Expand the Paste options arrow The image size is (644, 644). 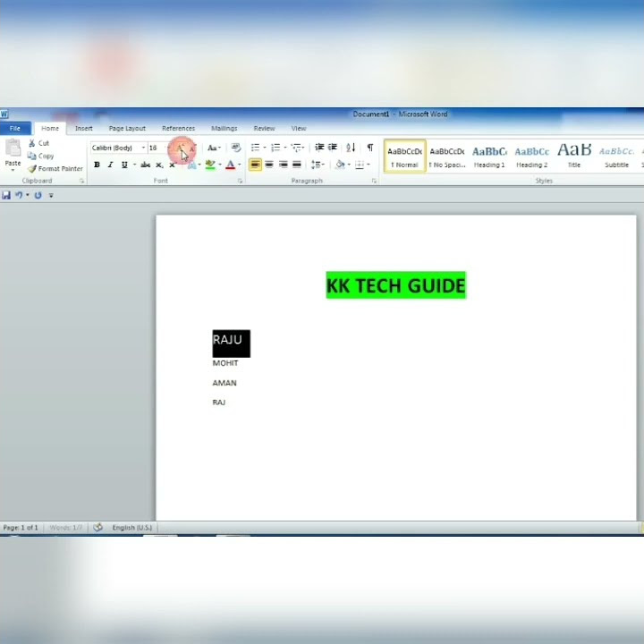[x=13, y=170]
